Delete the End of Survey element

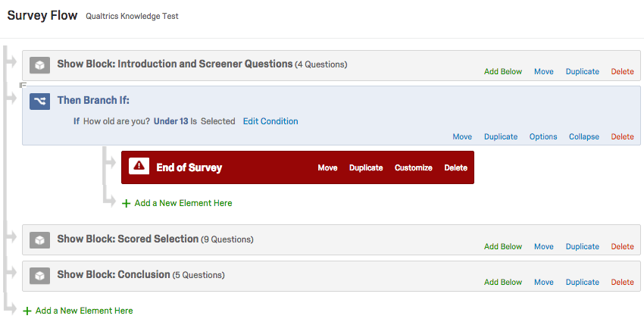click(x=455, y=167)
